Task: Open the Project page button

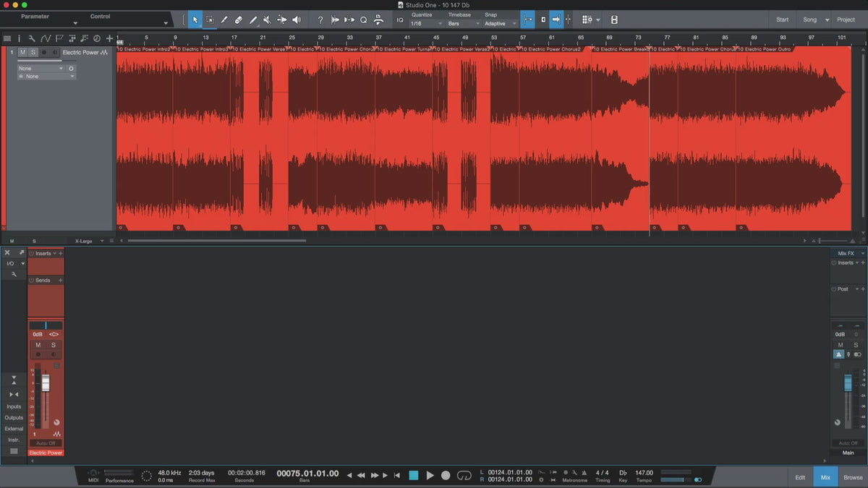Action: point(846,20)
